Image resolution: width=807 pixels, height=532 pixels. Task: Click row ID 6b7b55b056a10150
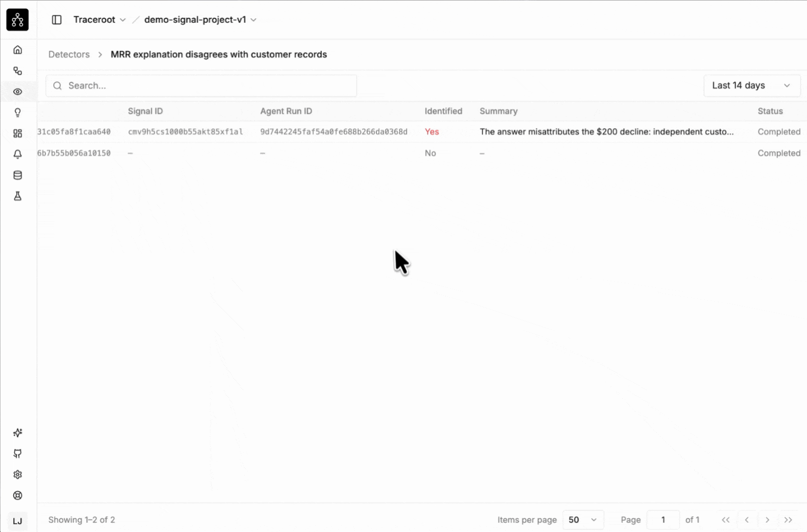74,153
